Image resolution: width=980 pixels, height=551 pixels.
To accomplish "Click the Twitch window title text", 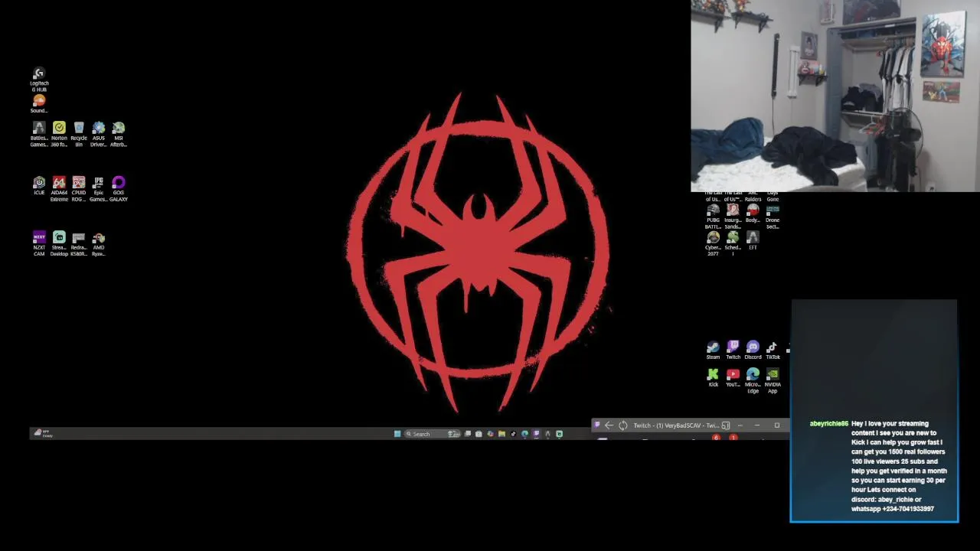I will [x=675, y=425].
